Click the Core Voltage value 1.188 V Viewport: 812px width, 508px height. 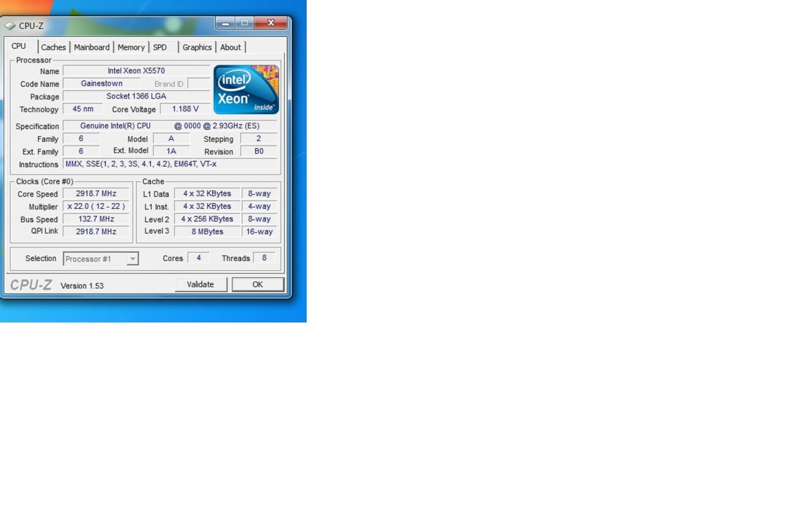tap(185, 109)
